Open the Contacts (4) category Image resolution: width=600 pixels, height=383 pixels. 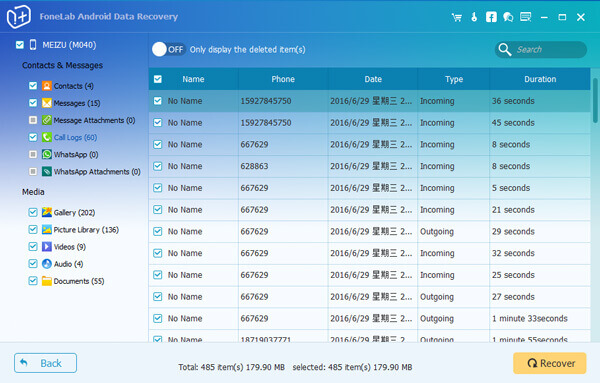[x=73, y=86]
